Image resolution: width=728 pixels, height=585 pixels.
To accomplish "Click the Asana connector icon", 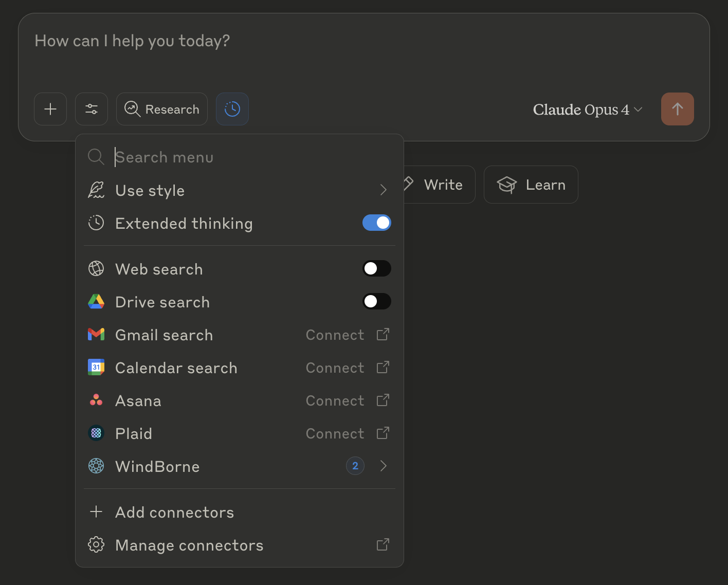I will point(96,400).
